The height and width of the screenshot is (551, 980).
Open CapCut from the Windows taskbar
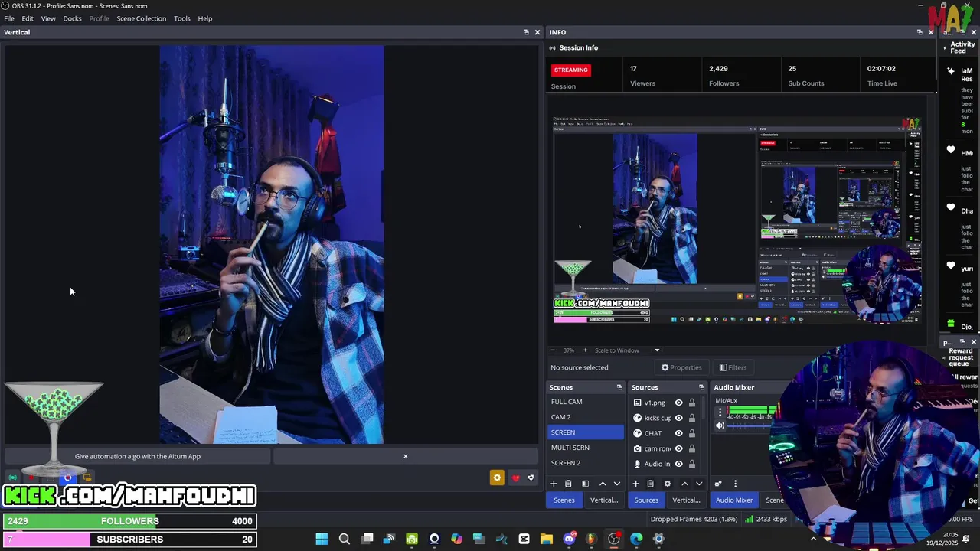click(524, 539)
